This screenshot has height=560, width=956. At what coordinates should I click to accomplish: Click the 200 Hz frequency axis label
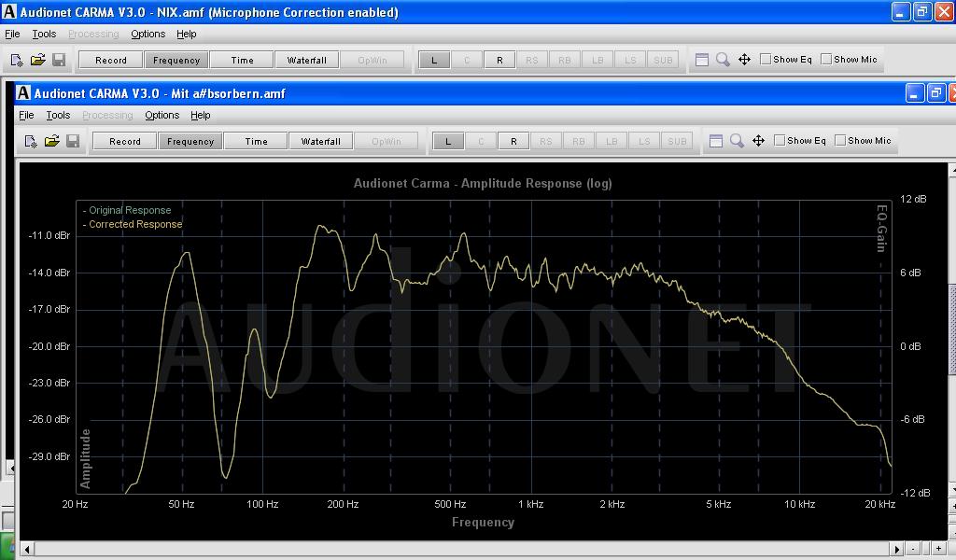click(343, 504)
